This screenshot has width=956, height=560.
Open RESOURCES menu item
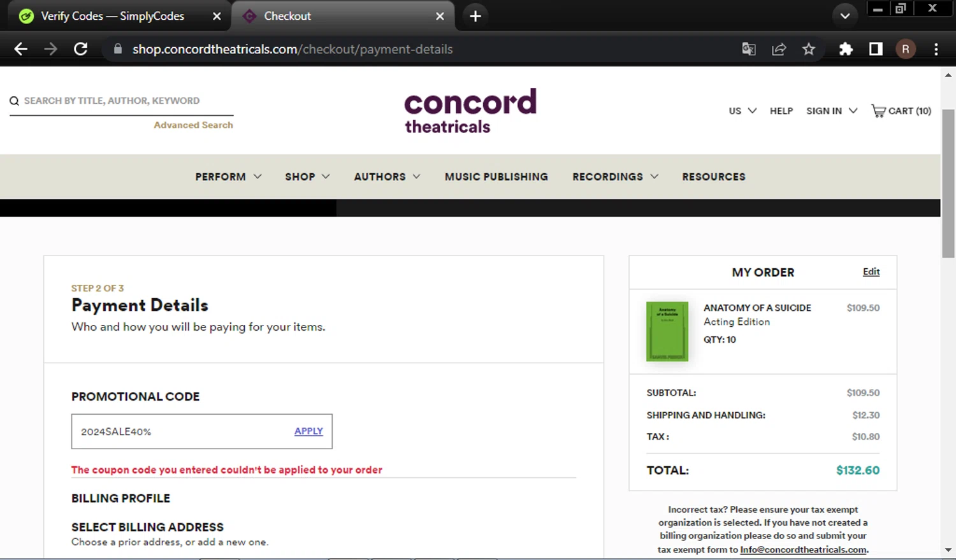point(714,176)
